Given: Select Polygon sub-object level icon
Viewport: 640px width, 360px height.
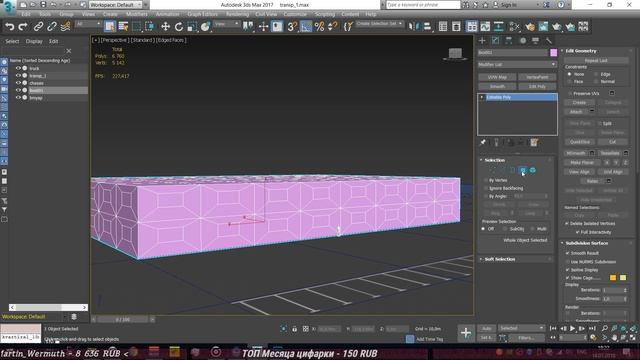Looking at the screenshot, I should [x=523, y=170].
